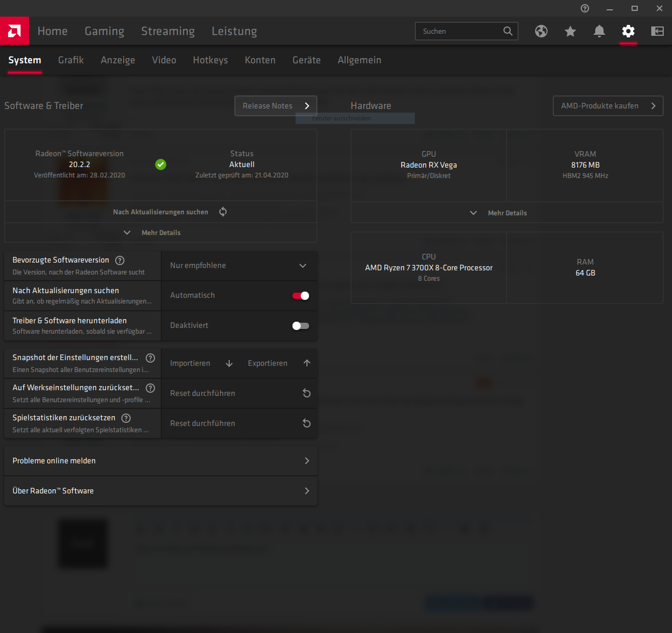Viewport: 672px width, 633px height.
Task: Open the Geräte settings tab
Action: [x=306, y=60]
